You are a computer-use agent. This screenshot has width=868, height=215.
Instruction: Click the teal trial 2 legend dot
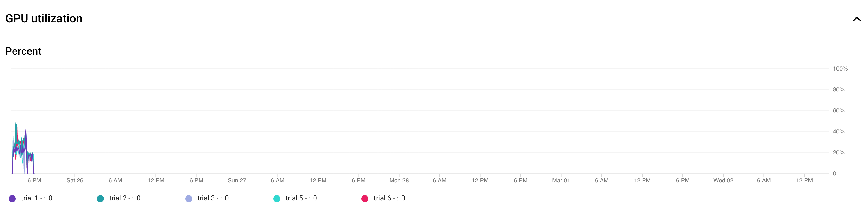(100, 198)
